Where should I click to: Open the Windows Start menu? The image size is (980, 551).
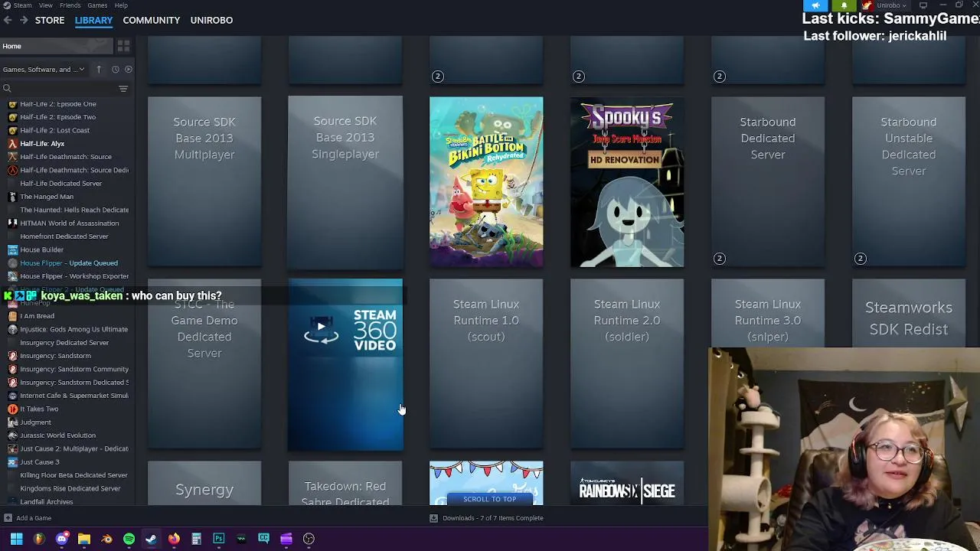16,539
